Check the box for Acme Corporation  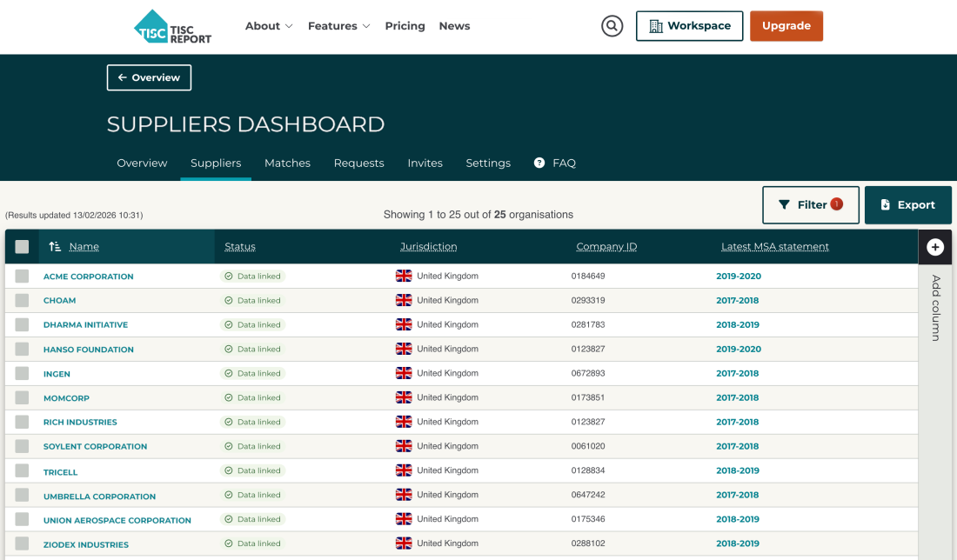[22, 277]
